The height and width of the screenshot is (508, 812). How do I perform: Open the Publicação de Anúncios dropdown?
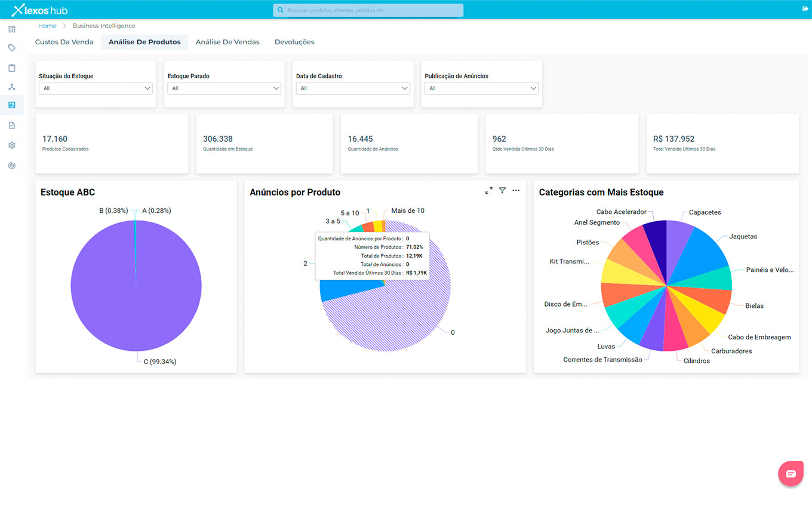(481, 88)
